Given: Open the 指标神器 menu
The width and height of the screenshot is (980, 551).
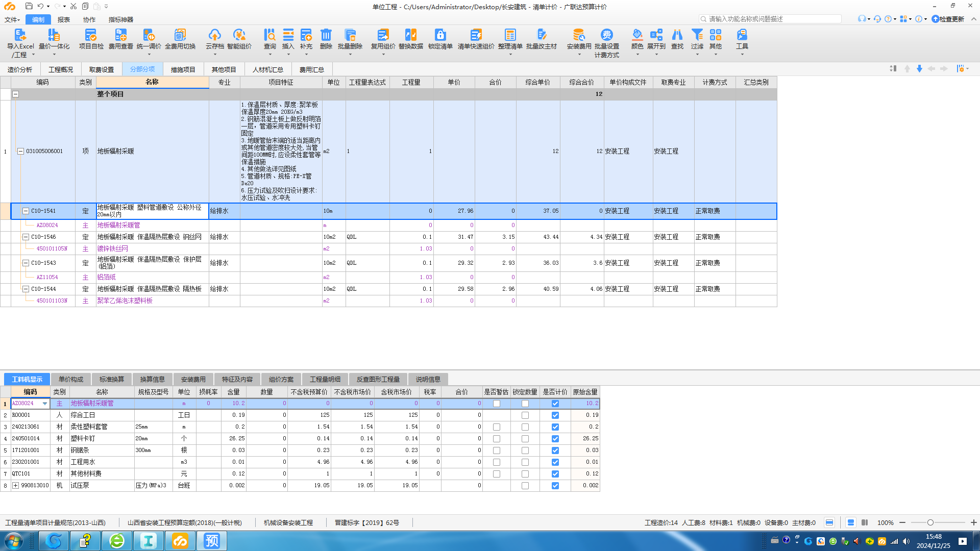Looking at the screenshot, I should point(120,19).
